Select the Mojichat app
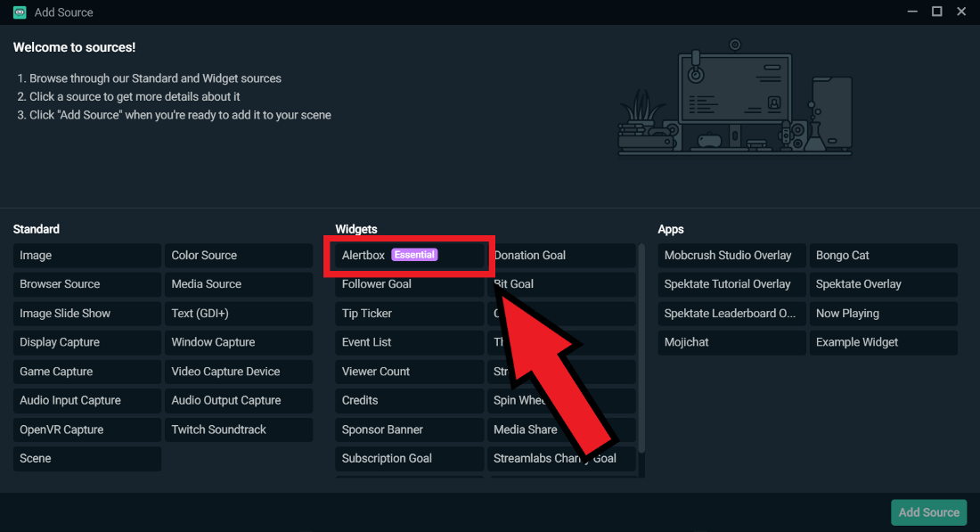 pos(731,342)
